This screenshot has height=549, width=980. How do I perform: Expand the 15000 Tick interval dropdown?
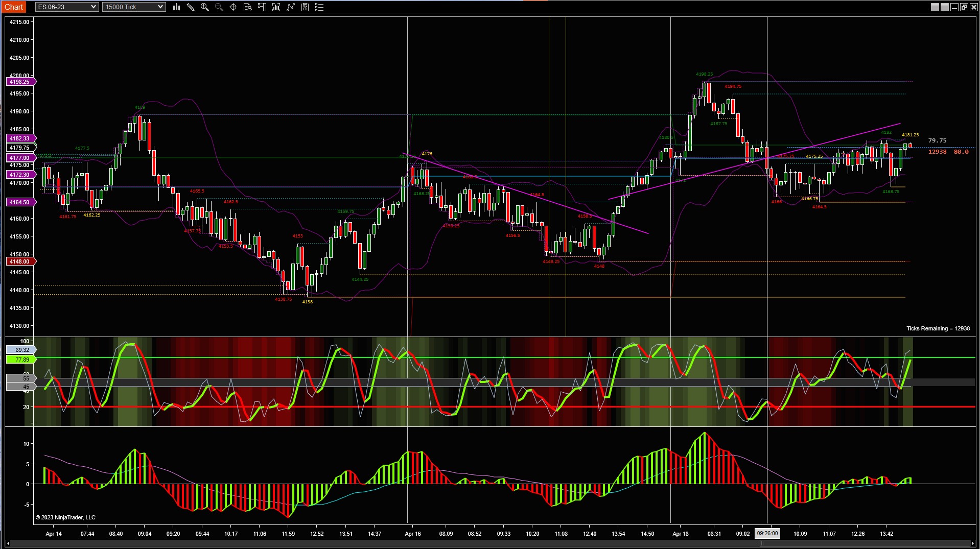(134, 7)
